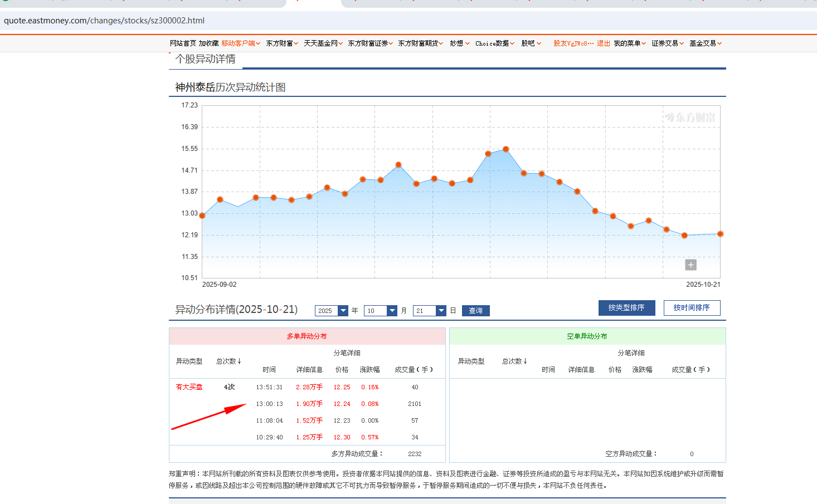Click 4次 count cell
This screenshot has width=817, height=504.
pyautogui.click(x=229, y=387)
